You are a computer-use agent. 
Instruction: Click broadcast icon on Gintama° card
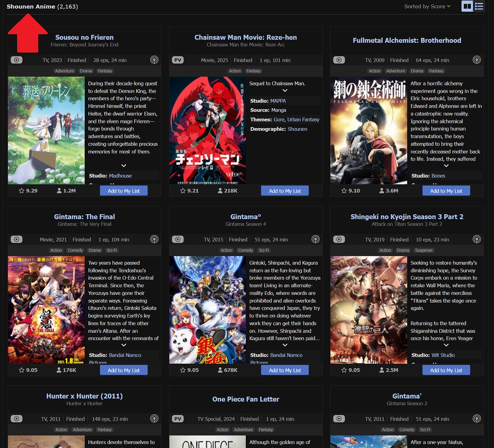315,239
